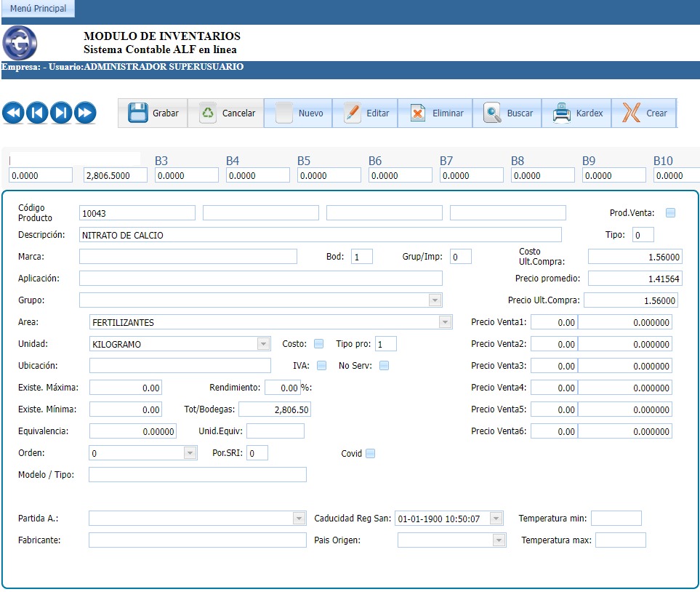Go to the previous record arrow
The image size is (700, 592).
[x=38, y=113]
